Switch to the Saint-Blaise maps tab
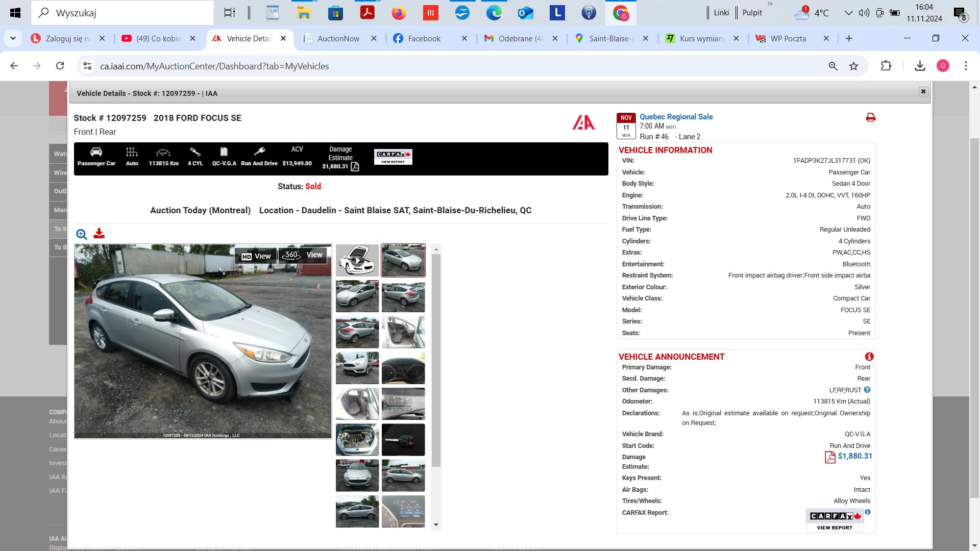980x551 pixels. pyautogui.click(x=611, y=38)
